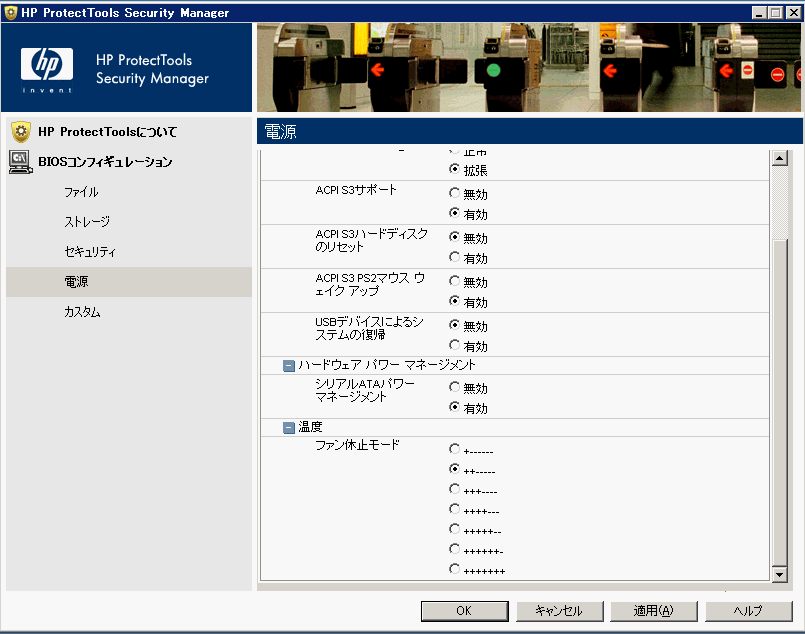Choose fan idle mode ++-----
The height and width of the screenshot is (634, 805).
tap(454, 469)
